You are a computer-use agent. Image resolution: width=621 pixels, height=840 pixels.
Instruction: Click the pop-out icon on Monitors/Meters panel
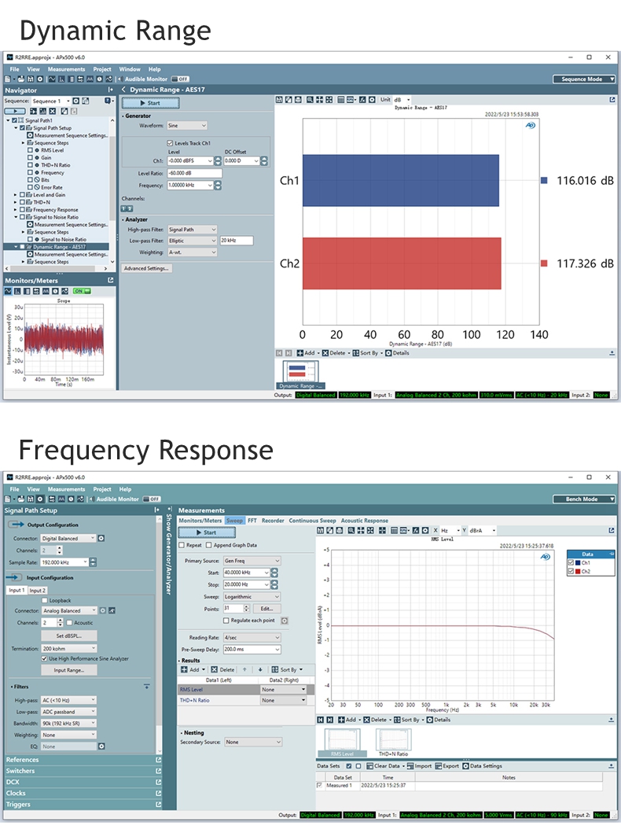[x=111, y=280]
